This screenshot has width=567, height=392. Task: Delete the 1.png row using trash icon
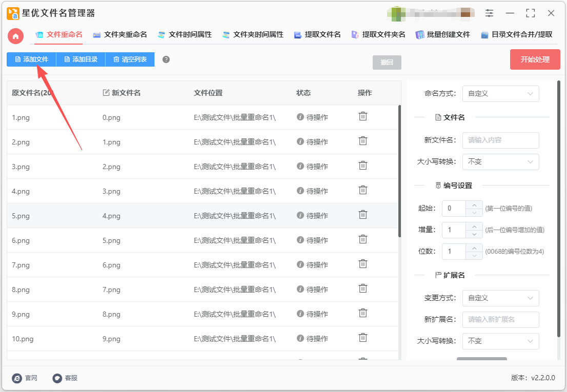[x=362, y=116]
